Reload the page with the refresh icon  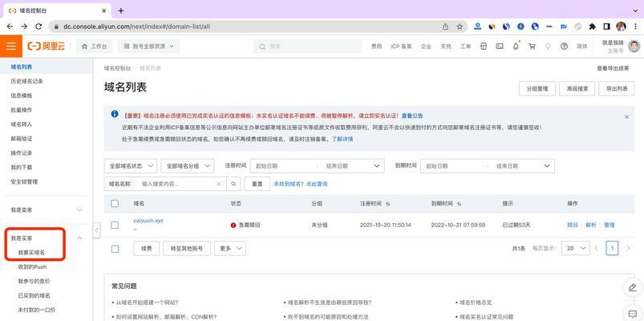(x=38, y=26)
